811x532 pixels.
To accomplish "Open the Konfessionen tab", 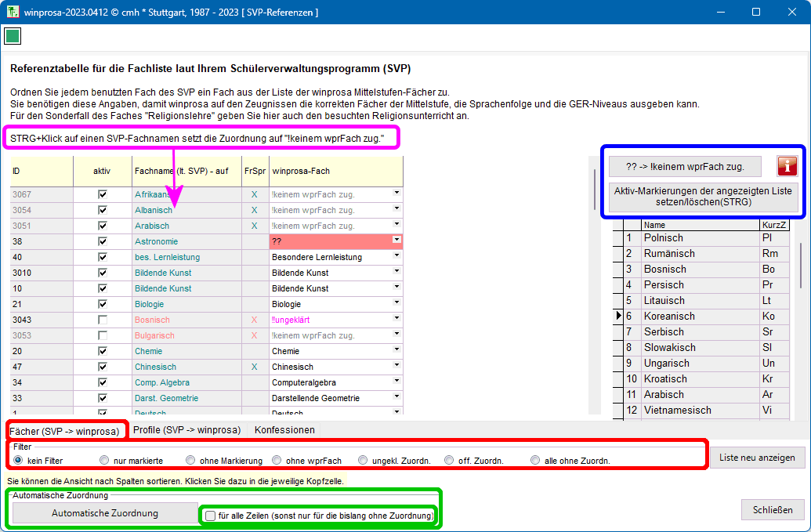I will click(x=284, y=430).
